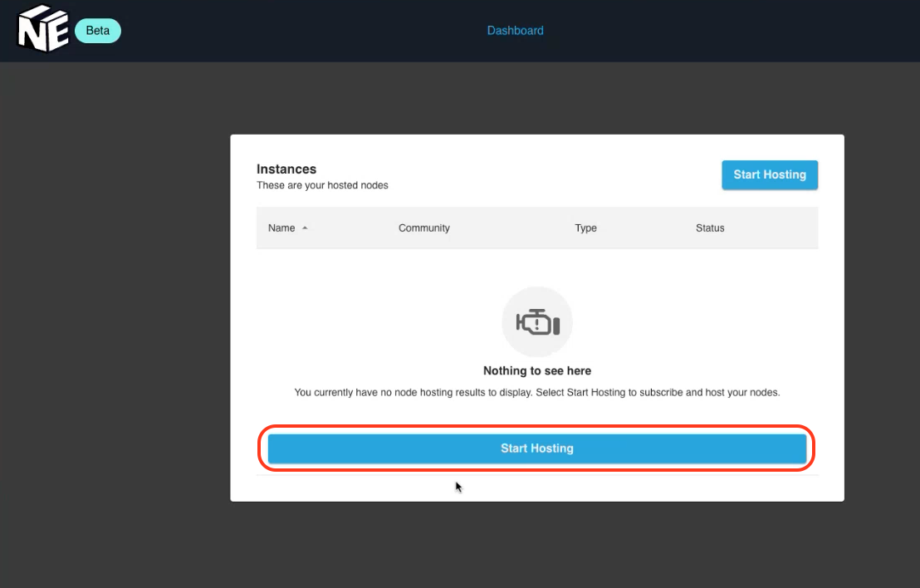Click the top Start Hosting button
The width and height of the screenshot is (920, 588).
coord(769,174)
